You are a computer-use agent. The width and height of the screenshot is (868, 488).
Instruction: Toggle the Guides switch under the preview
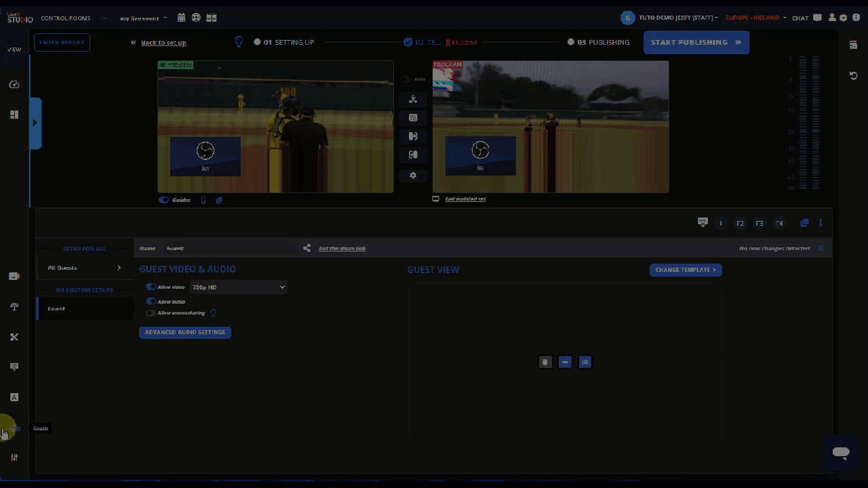pos(164,200)
